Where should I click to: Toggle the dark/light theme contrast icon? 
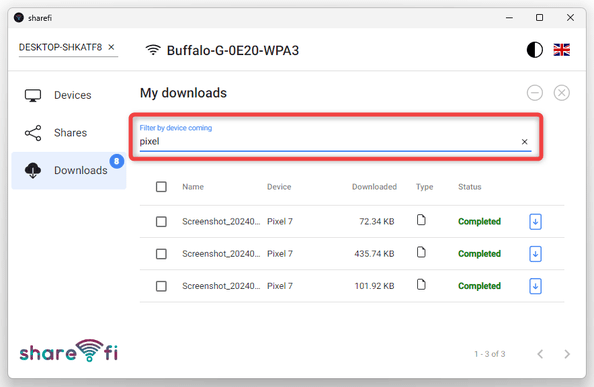[x=535, y=50]
